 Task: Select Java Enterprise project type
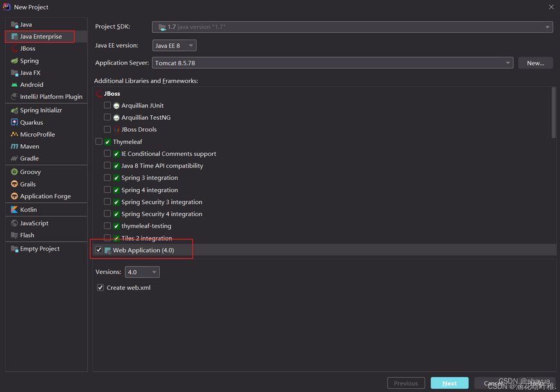[x=41, y=37]
